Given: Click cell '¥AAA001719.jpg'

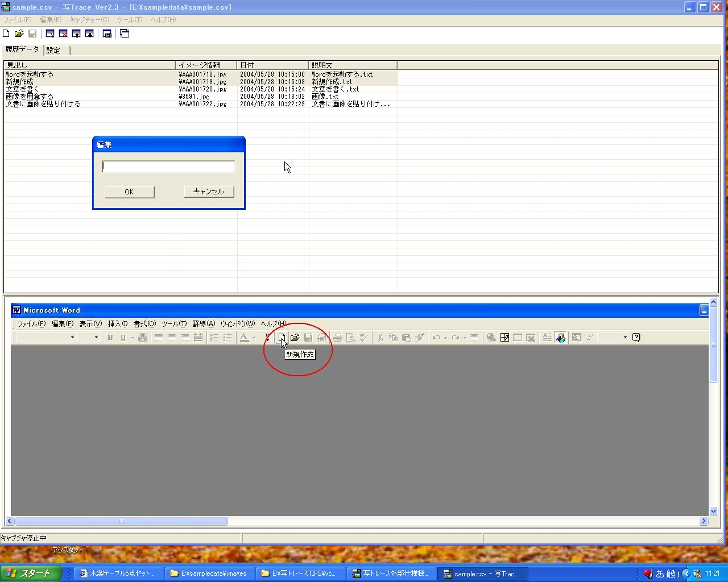Looking at the screenshot, I should click(x=202, y=82).
